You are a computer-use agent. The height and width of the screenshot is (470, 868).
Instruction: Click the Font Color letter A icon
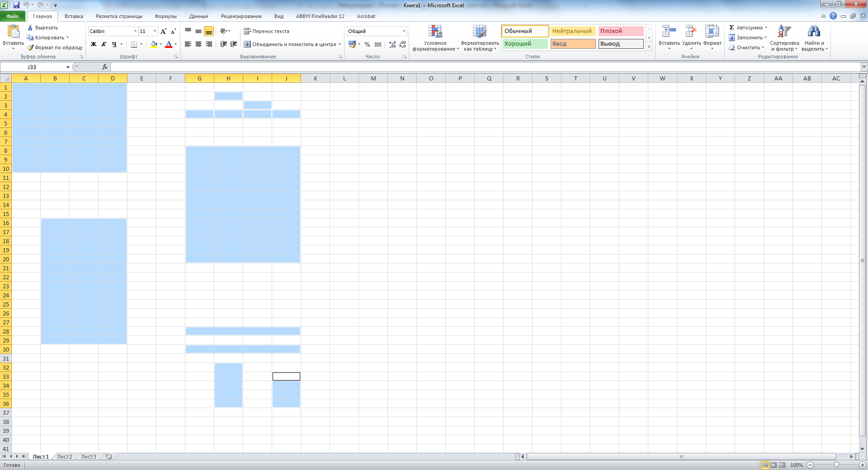click(169, 44)
